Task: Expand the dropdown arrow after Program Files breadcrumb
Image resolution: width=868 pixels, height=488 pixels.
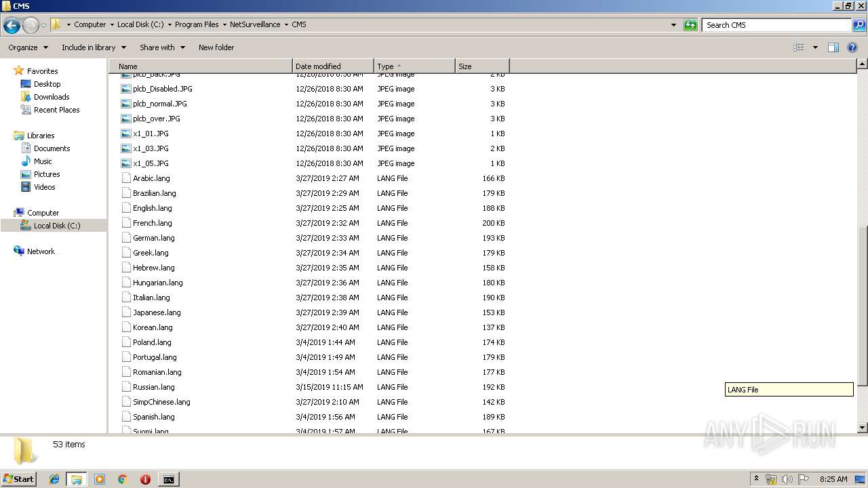Action: 224,24
